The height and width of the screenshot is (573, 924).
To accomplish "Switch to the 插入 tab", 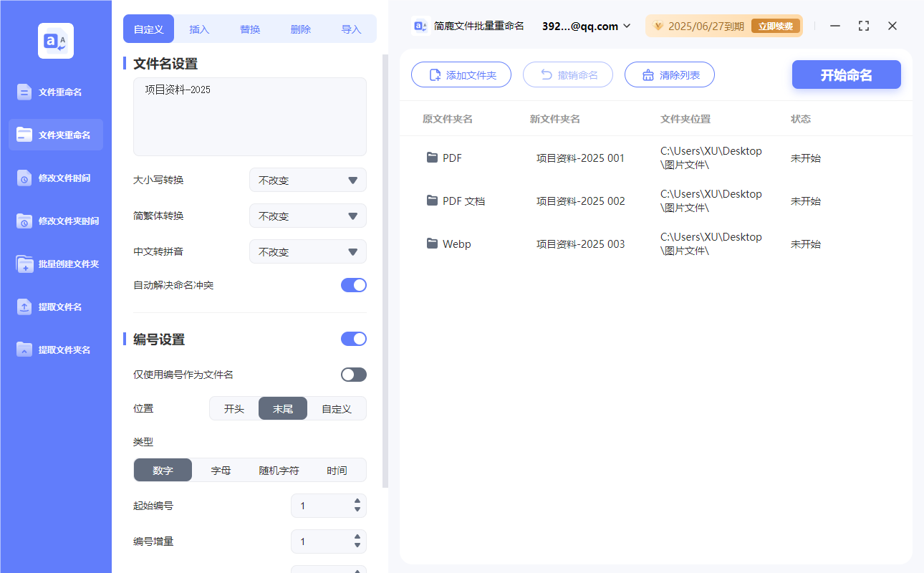I will (x=199, y=29).
